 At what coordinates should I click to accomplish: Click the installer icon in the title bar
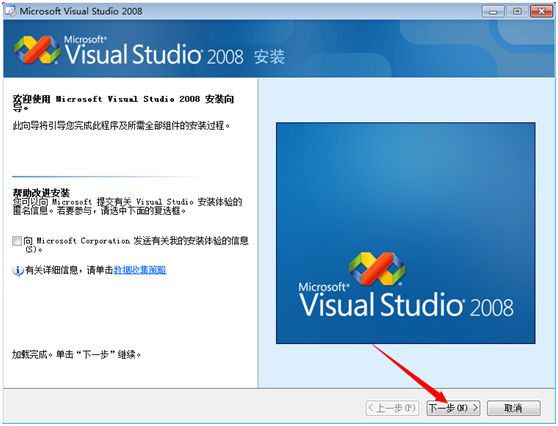11,11
